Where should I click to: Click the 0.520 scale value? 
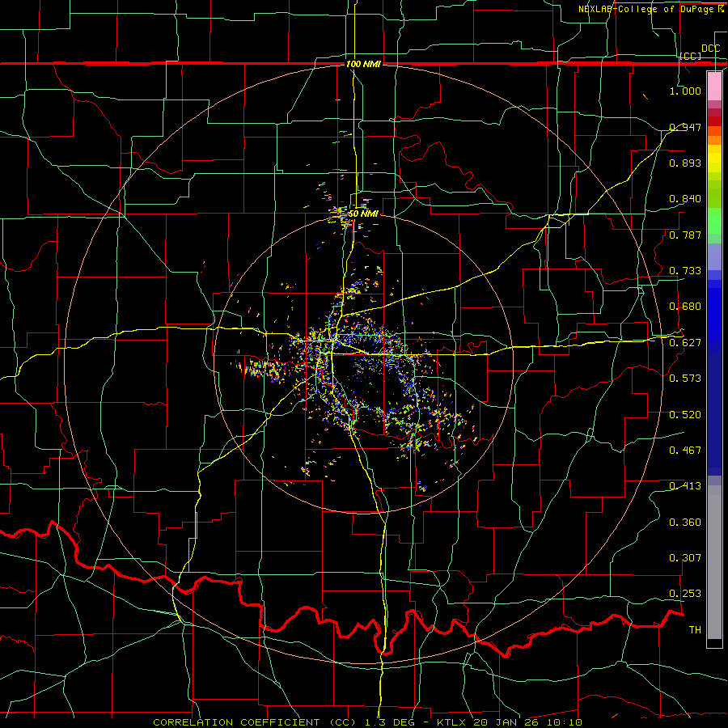click(685, 415)
